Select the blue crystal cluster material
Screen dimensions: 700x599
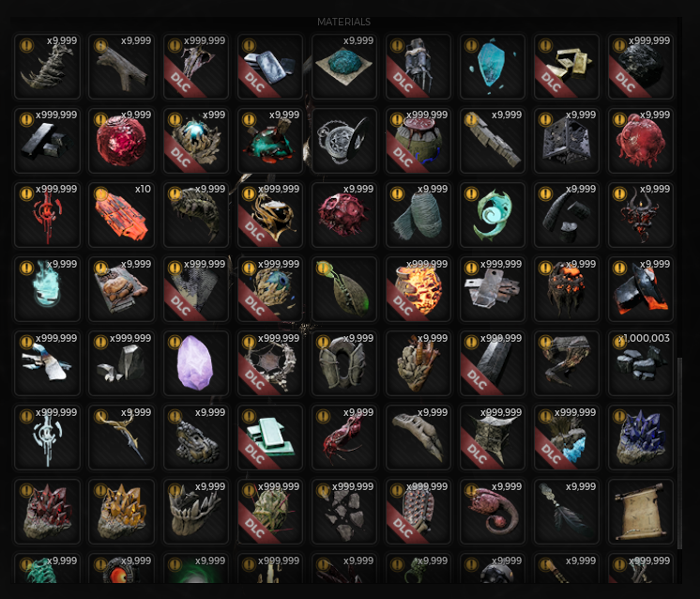[640, 438]
